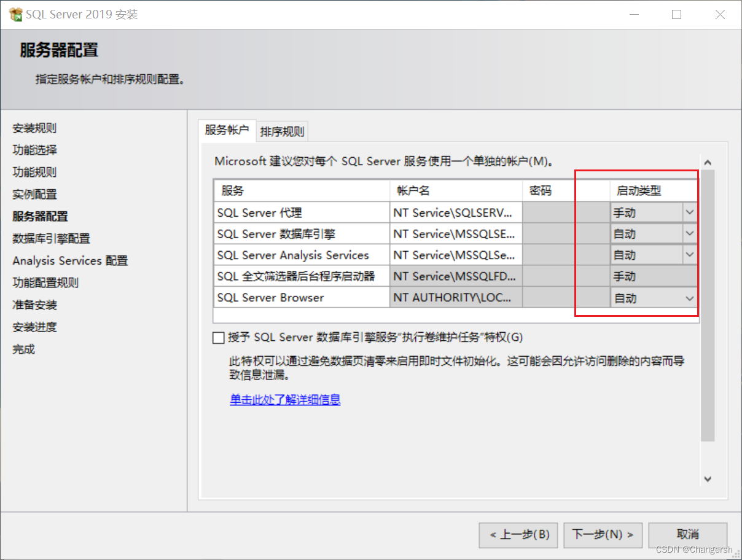This screenshot has height=560, width=742.
Task: Open startup type dropdown for SQL Server 代理
Action: click(690, 212)
